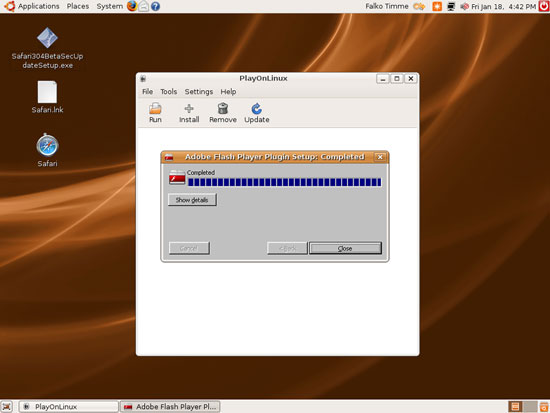Maximize the PlayOnLinux window
Image resolution: width=550 pixels, height=413 pixels.
[x=397, y=79]
